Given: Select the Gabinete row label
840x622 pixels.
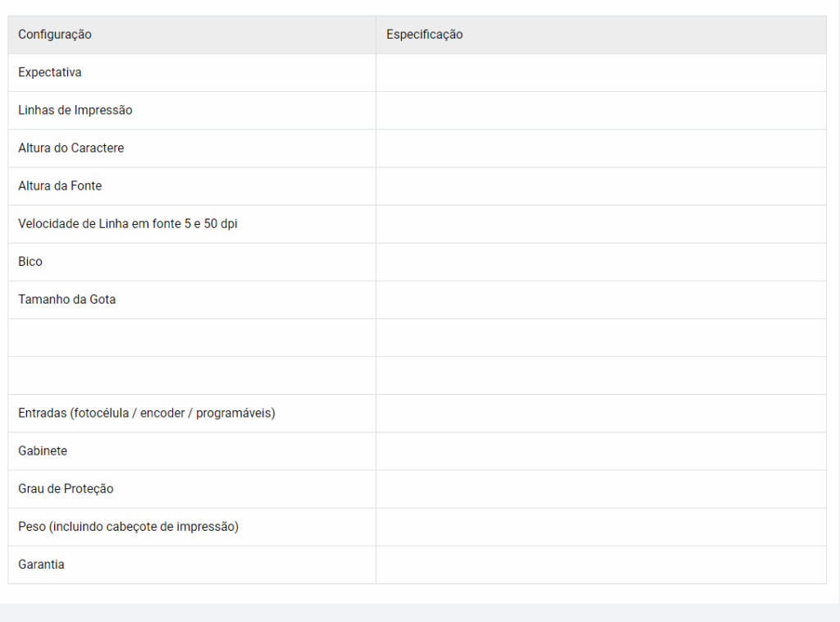Looking at the screenshot, I should coord(43,451).
